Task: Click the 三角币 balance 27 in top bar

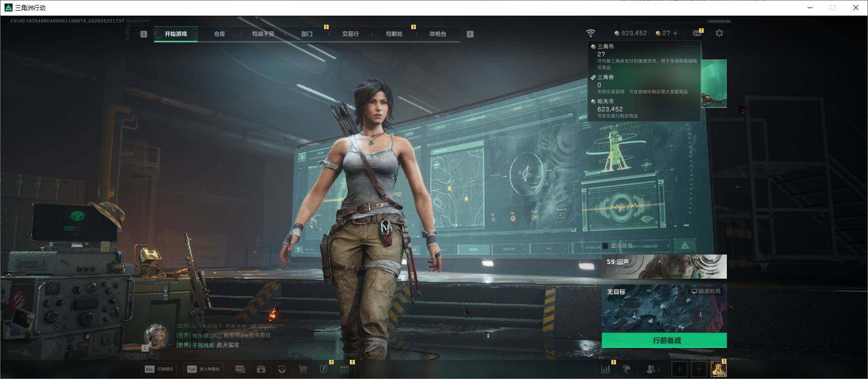Action: 663,33
